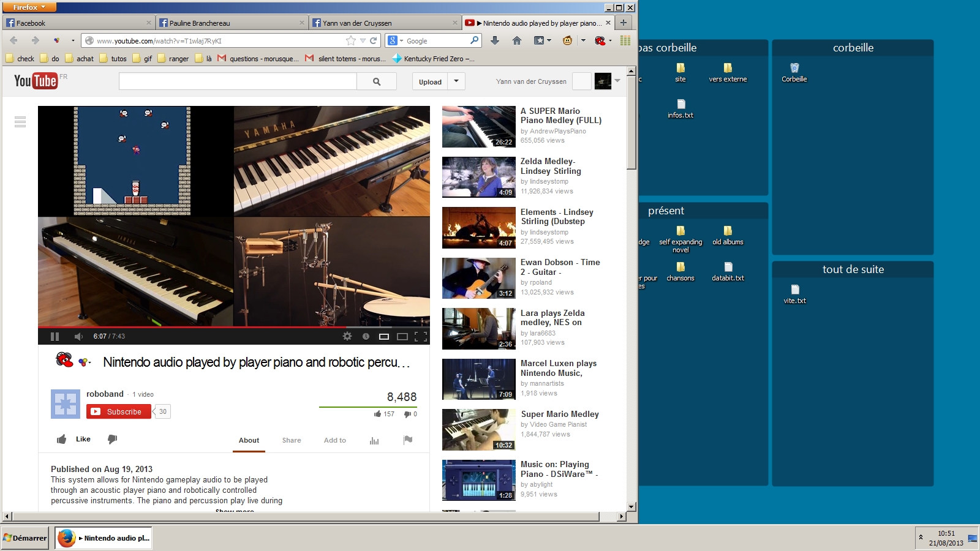Image resolution: width=980 pixels, height=551 pixels.
Task: Expand the Upload dropdown arrow
Action: click(x=456, y=81)
